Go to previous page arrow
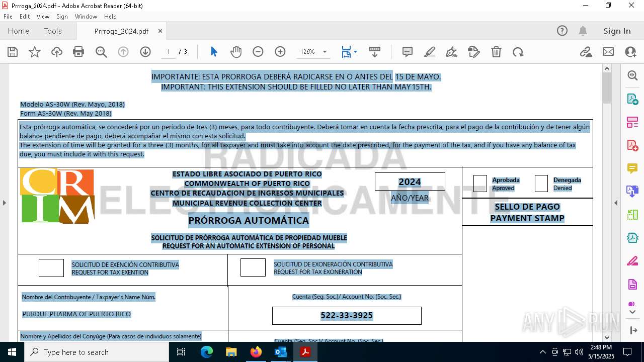 coord(123,52)
